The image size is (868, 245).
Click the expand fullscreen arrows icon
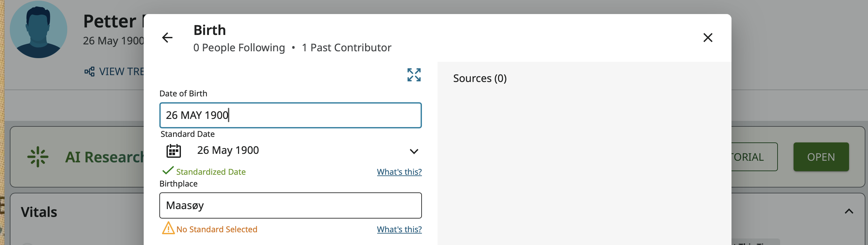pyautogui.click(x=414, y=75)
